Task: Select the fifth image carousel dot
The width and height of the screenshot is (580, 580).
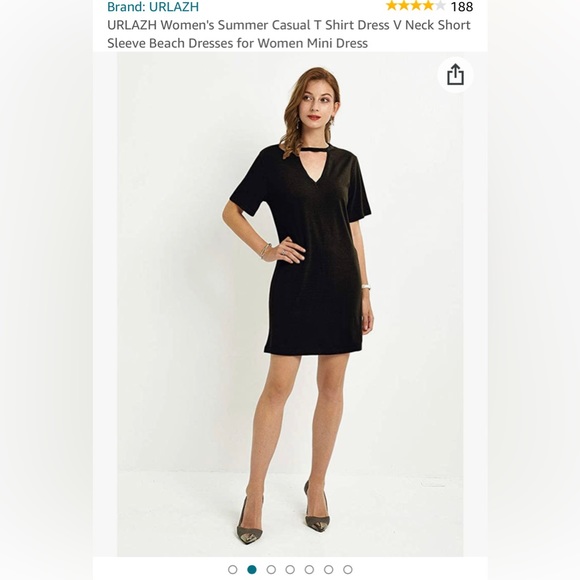Action: (309, 569)
